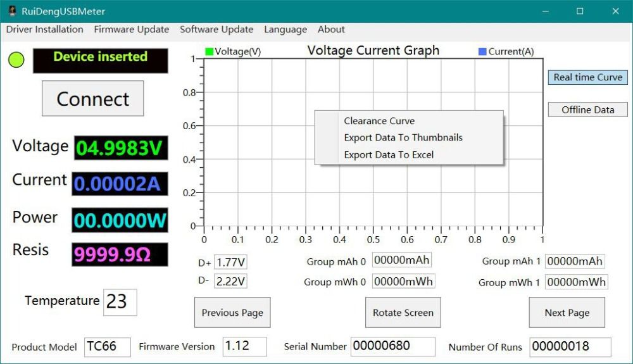633x364 pixels.
Task: Click the Temperature value field
Action: (x=120, y=302)
